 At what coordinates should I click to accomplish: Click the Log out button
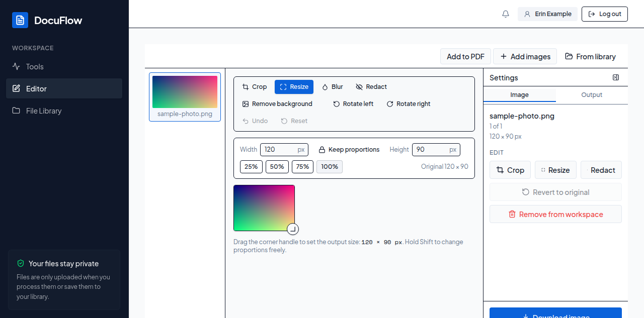point(605,14)
